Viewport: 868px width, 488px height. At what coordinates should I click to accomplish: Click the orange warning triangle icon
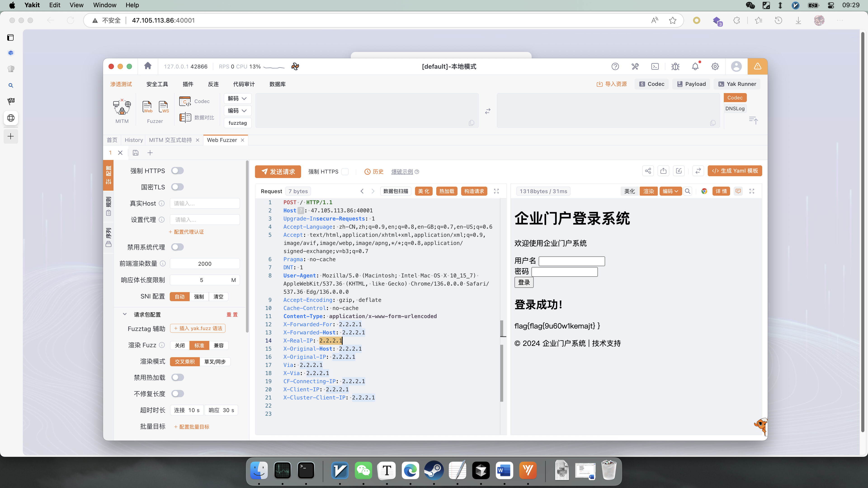coord(757,66)
